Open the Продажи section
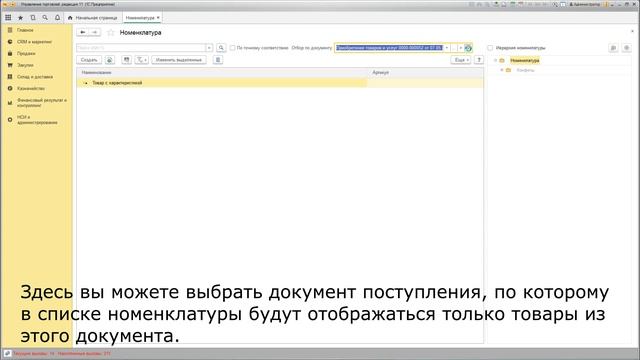 click(x=26, y=53)
